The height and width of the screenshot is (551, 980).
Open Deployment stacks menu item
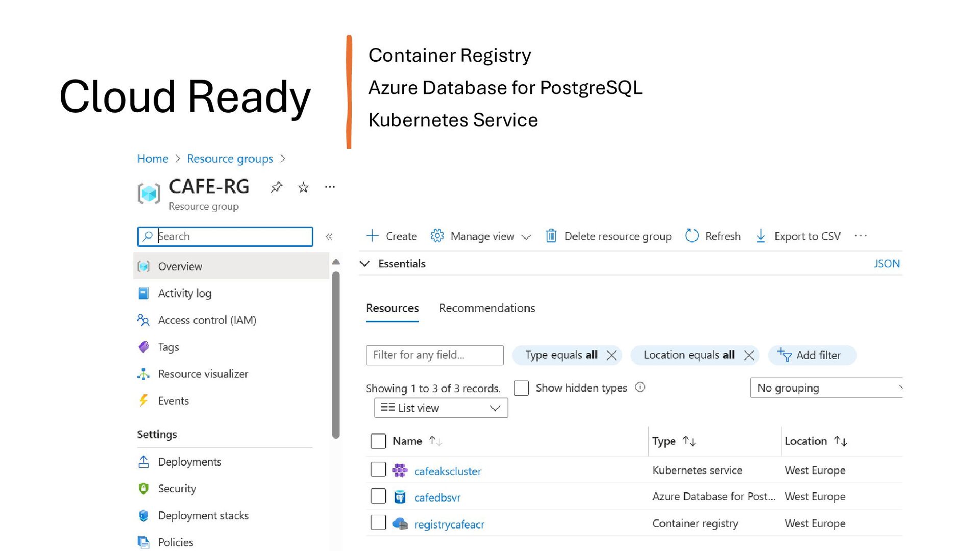[x=203, y=515]
